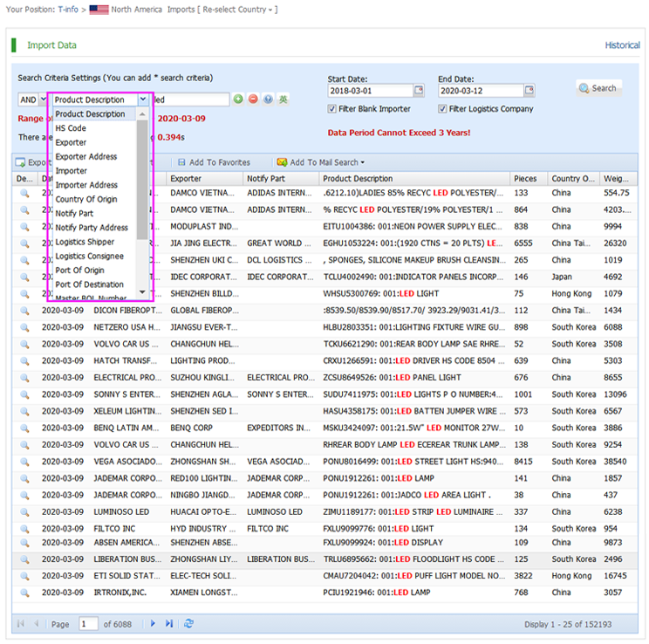Viewport: 649px width, 644px height.
Task: Go to the next page
Action: [153, 623]
